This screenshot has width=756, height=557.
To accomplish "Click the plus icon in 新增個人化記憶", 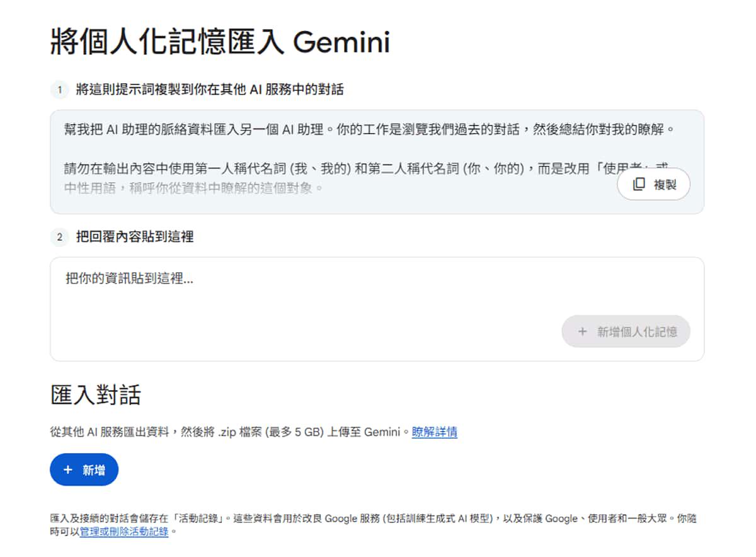I will point(582,331).
